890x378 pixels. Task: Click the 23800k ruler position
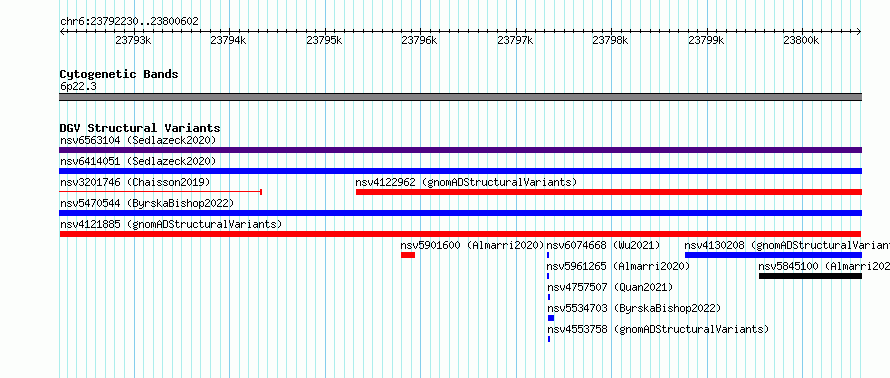(801, 40)
